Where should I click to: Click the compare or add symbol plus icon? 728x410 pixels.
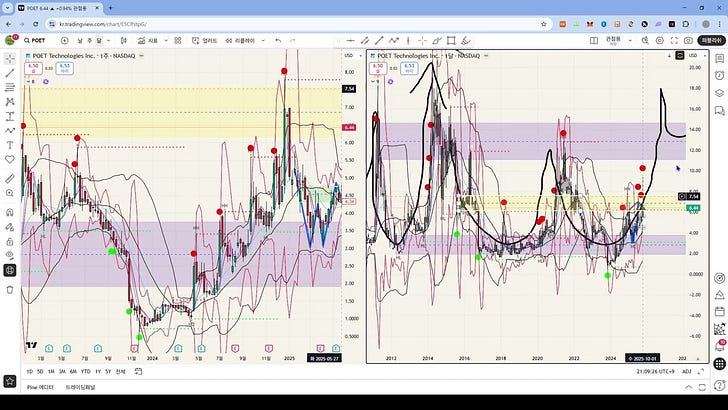(x=65, y=41)
